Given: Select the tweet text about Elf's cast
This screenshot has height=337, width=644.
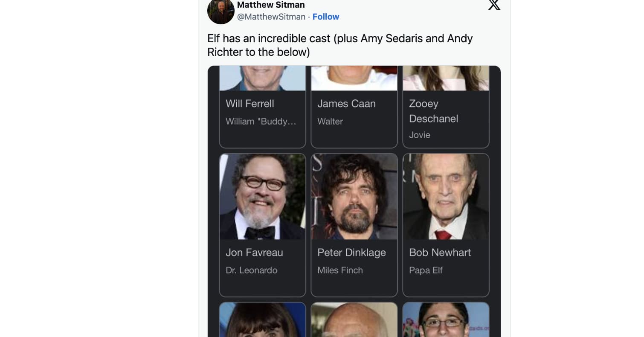Looking at the screenshot, I should click(x=340, y=45).
